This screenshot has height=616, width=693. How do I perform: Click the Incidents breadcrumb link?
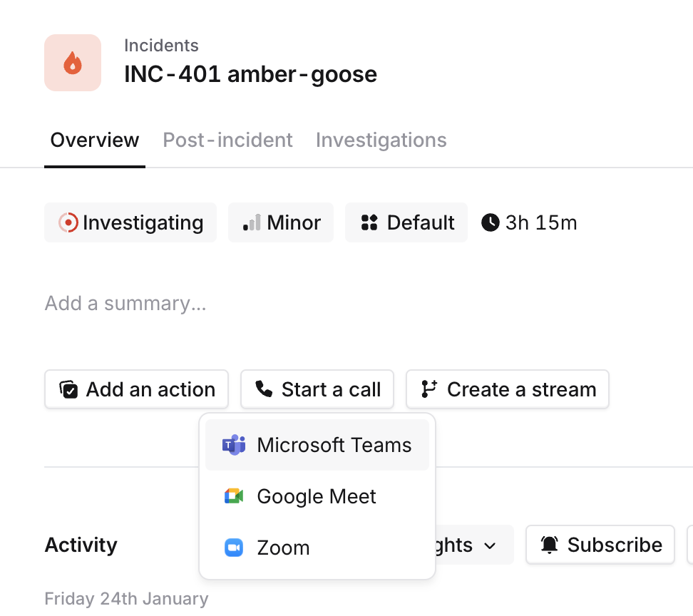click(161, 46)
